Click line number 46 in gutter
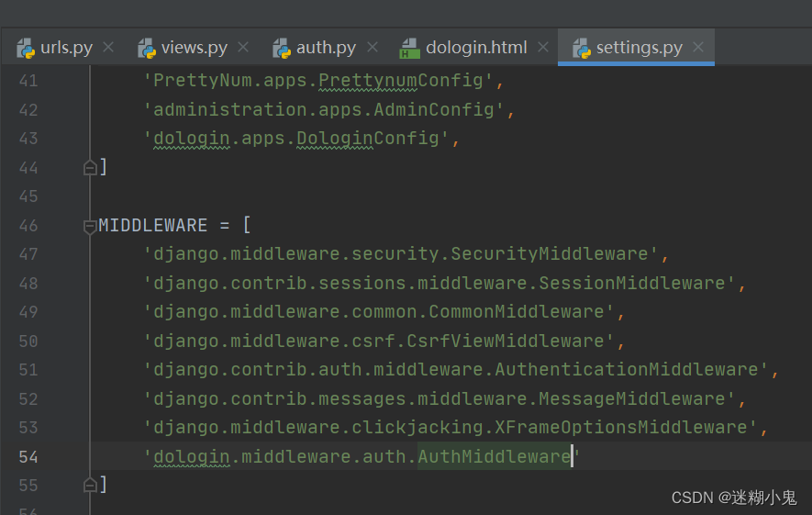The image size is (812, 515). tap(28, 226)
